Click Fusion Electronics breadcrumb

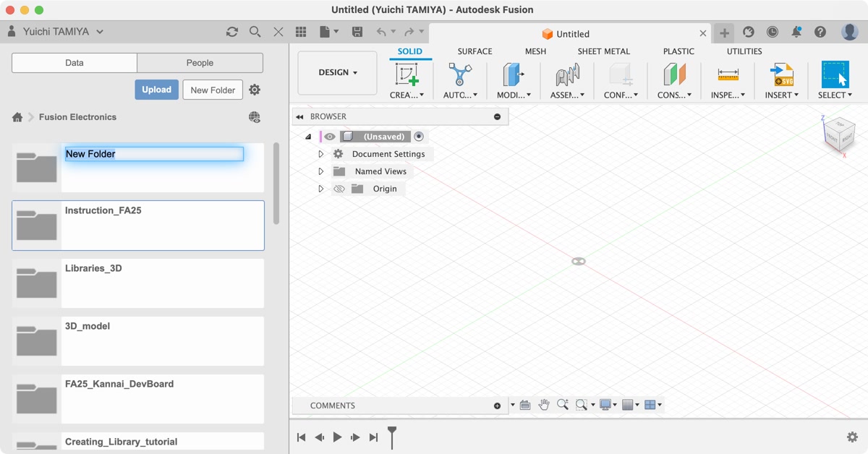pos(77,117)
